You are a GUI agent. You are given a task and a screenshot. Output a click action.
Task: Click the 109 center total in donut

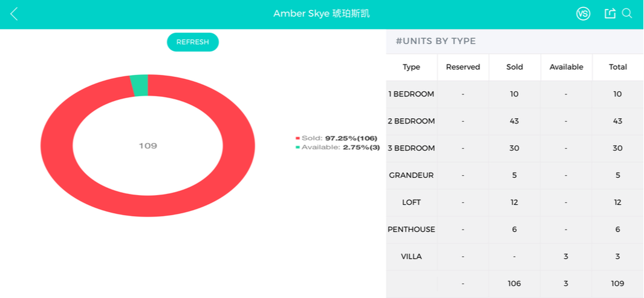(148, 146)
